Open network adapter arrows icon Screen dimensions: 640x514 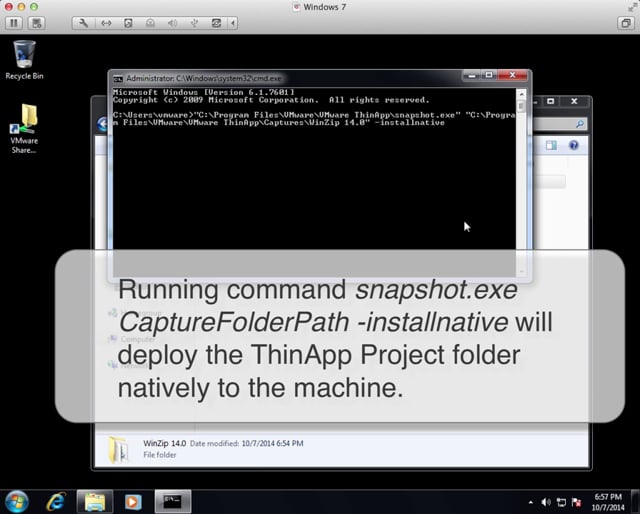(x=106, y=23)
